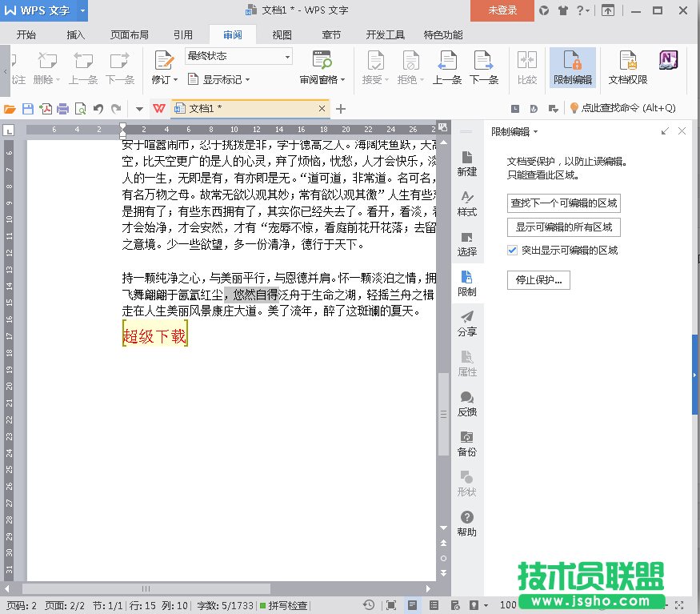The height and width of the screenshot is (614, 700).
Task: Click the 备份 backup sidebar icon
Action: [466, 443]
